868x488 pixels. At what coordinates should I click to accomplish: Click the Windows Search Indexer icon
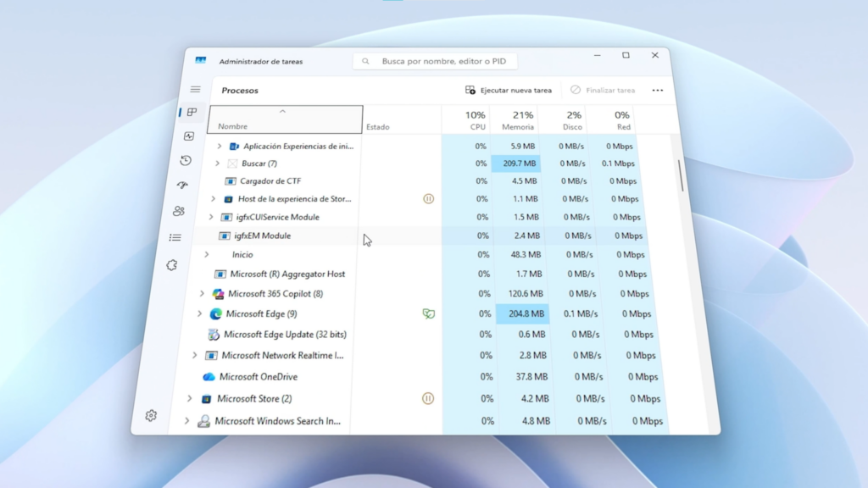point(203,421)
